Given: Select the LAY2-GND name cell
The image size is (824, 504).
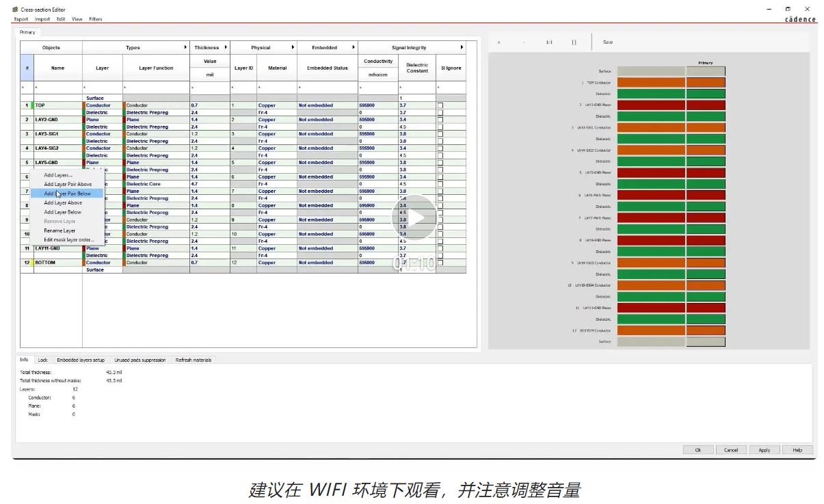Looking at the screenshot, I should pos(57,120).
